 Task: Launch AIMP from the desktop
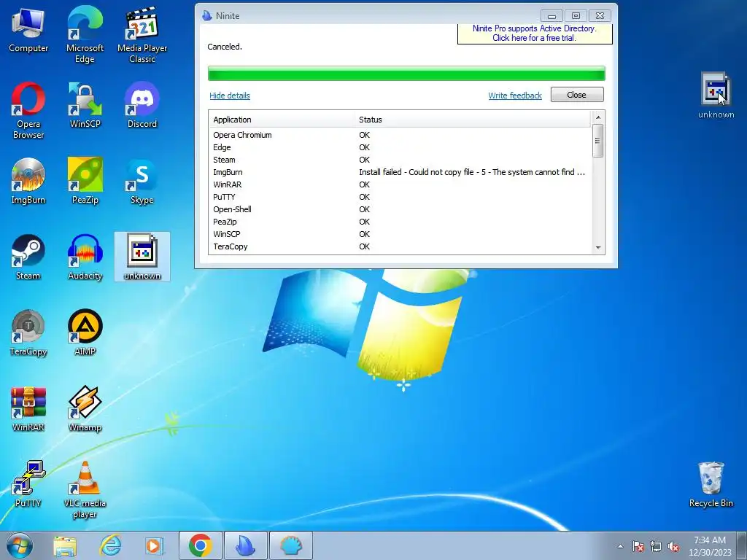pyautogui.click(x=85, y=332)
